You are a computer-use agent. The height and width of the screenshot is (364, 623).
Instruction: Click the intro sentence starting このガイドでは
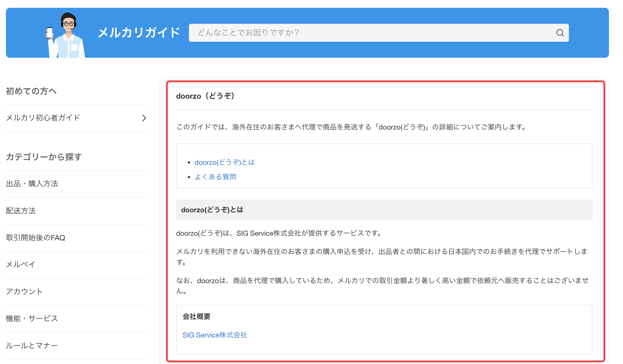[352, 127]
